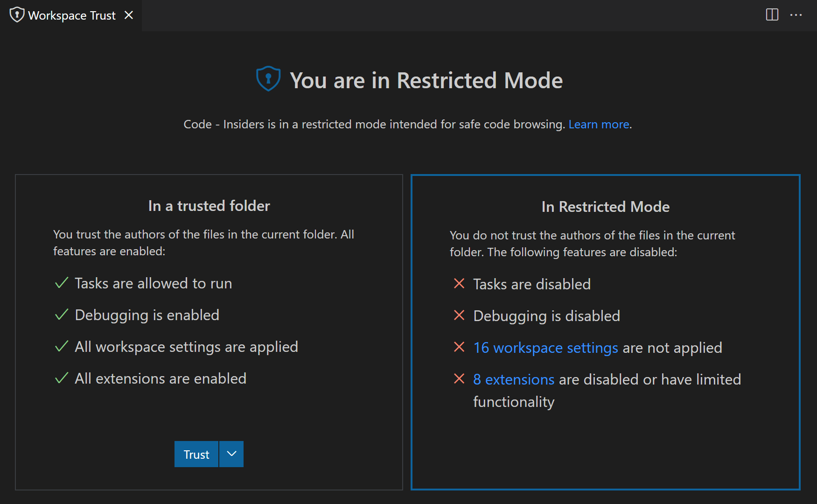
Task: Open the Split Editor icon
Action: coord(772,14)
